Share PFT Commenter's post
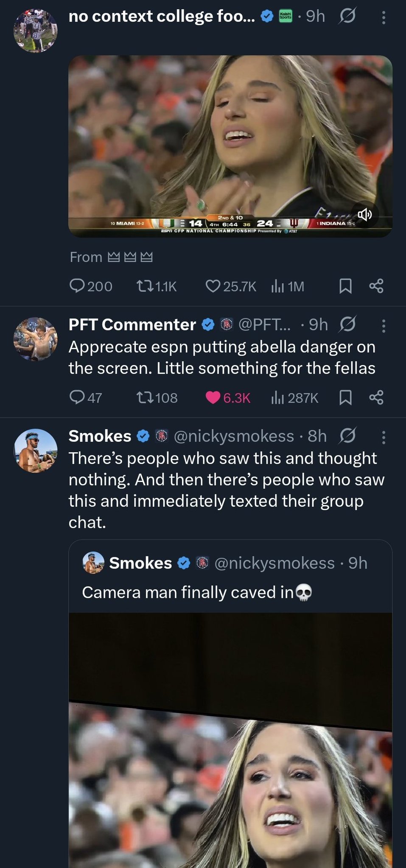 (376, 397)
